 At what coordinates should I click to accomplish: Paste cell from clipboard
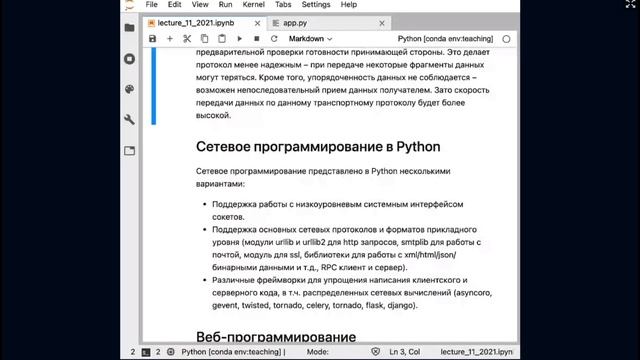pyautogui.click(x=222, y=39)
